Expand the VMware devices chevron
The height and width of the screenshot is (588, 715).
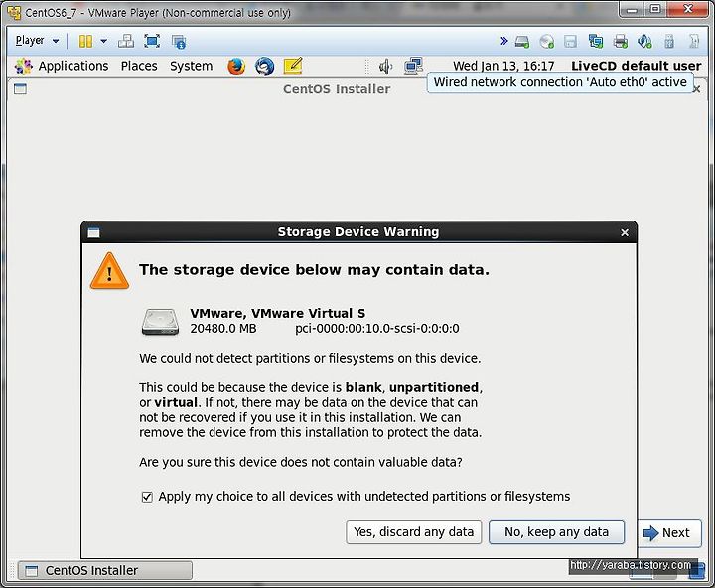pyautogui.click(x=503, y=41)
